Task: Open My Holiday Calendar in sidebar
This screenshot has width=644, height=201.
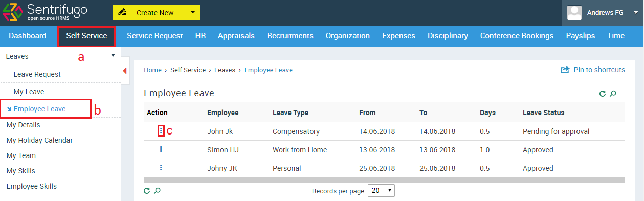Action: (x=39, y=140)
